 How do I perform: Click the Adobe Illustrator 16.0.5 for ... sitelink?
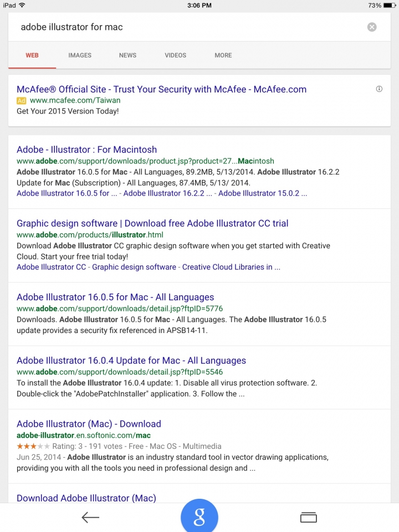[67, 193]
